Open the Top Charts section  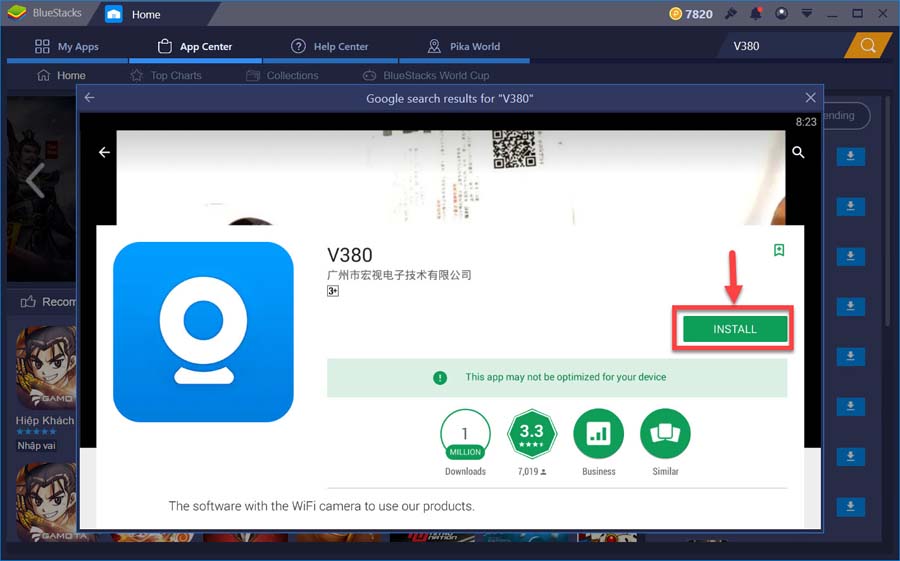pos(166,75)
